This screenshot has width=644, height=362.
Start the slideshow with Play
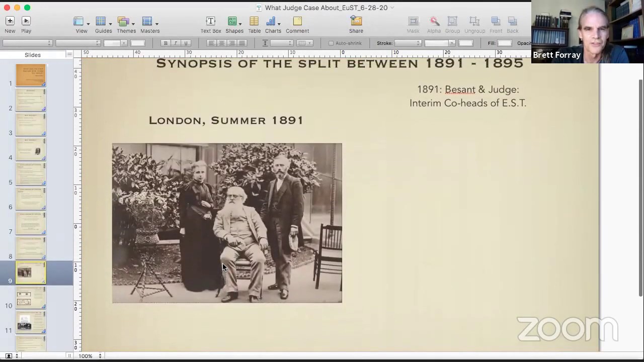pyautogui.click(x=26, y=21)
